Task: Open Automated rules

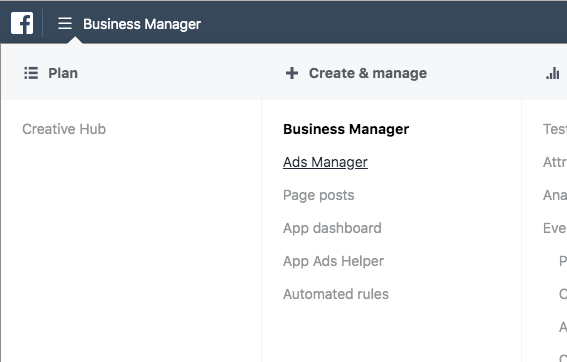Action: point(336,294)
